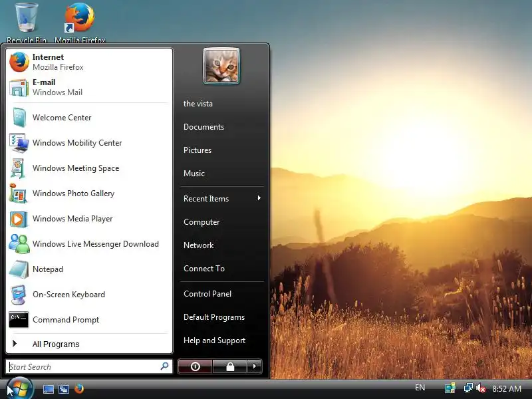Screen dimensions: 532x399
Task: Open the "the vista" user folder
Action: click(x=198, y=104)
